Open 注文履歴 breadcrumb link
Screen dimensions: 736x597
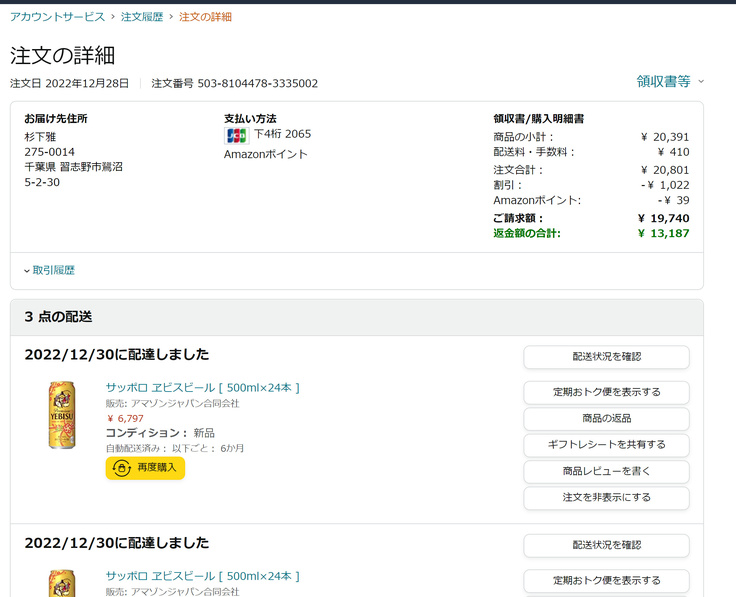(x=144, y=17)
